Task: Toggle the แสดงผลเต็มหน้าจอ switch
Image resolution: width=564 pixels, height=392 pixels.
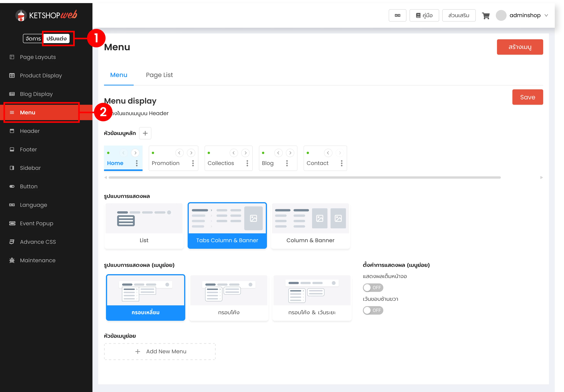Action: tap(373, 288)
